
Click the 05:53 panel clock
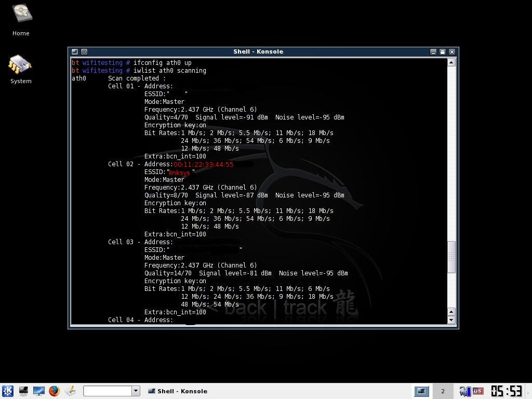click(x=507, y=391)
